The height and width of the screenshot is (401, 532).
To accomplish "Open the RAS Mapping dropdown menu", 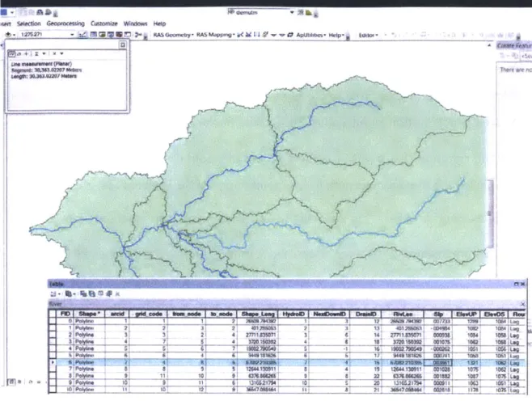I will 215,35.
